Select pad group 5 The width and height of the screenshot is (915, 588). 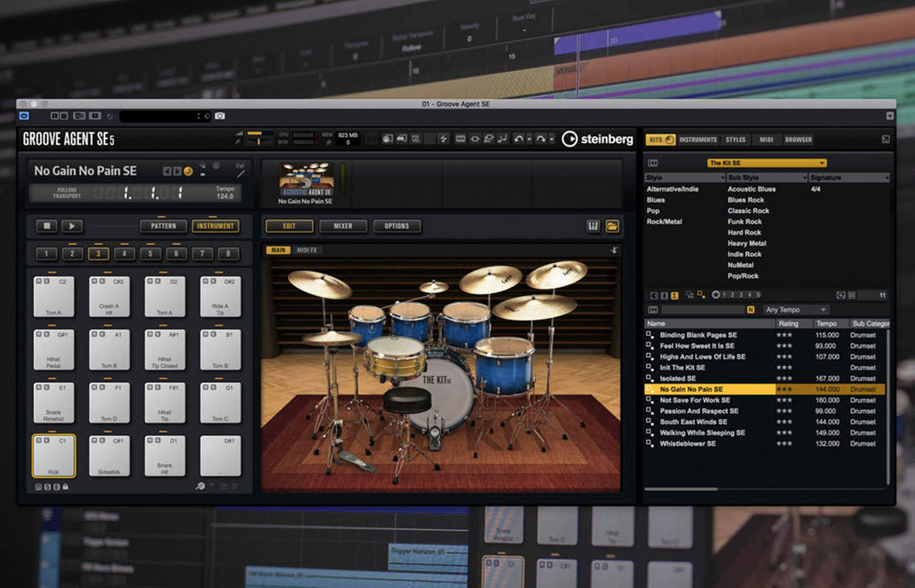click(x=150, y=253)
